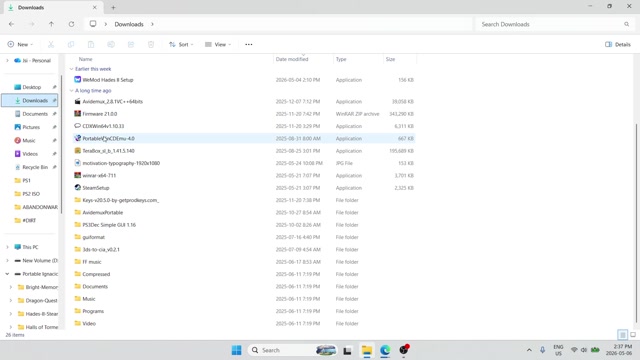
Task: Open Microsoft Edge from taskbar
Action: pos(385,350)
